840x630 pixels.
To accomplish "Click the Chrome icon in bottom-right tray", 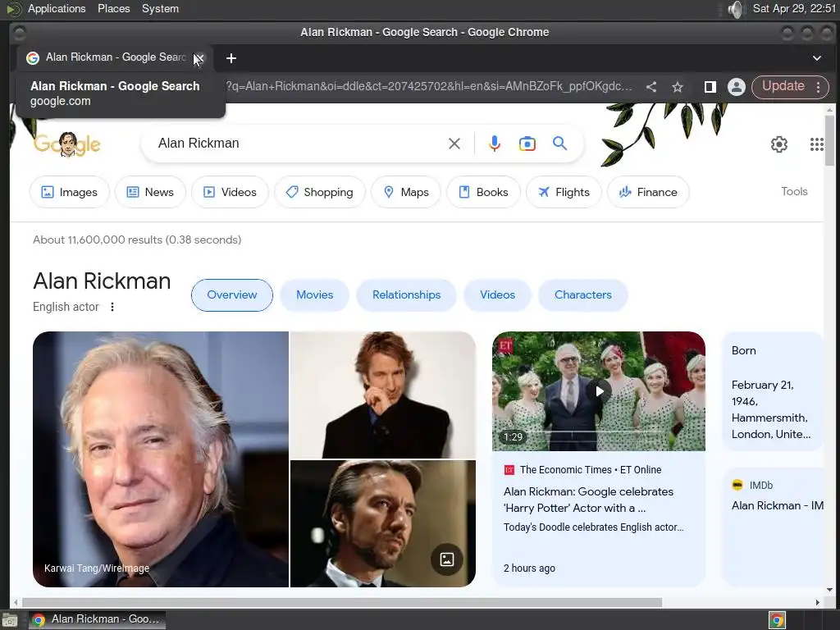I will click(x=777, y=620).
